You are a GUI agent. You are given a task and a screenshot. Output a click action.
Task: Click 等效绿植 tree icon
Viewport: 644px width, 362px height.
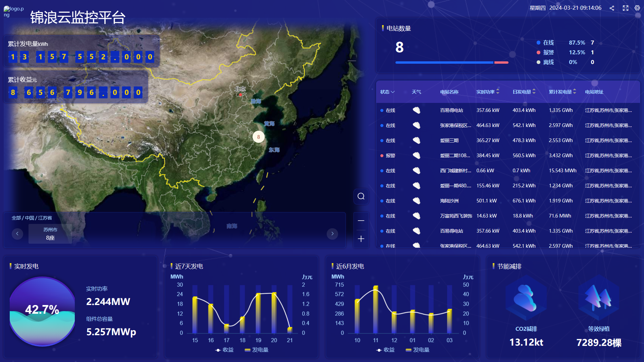pos(599,298)
